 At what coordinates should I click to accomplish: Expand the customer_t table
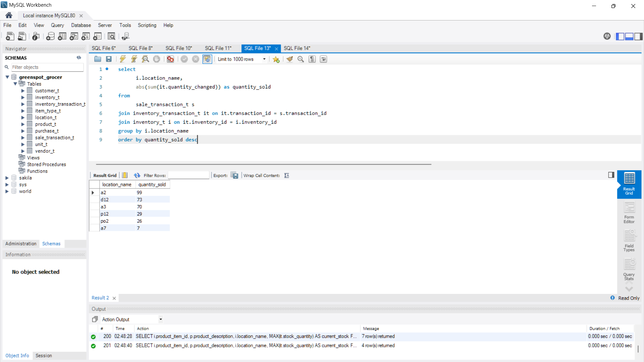click(x=23, y=91)
